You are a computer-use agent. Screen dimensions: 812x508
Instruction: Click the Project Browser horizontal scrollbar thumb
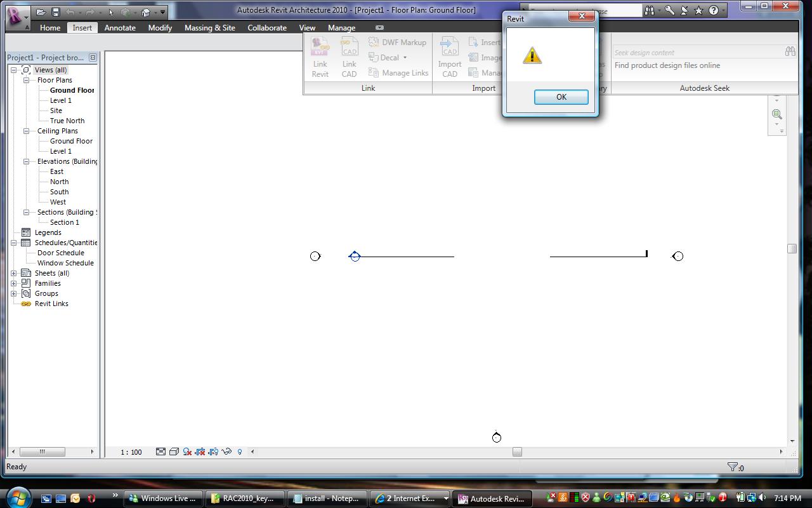tap(43, 452)
